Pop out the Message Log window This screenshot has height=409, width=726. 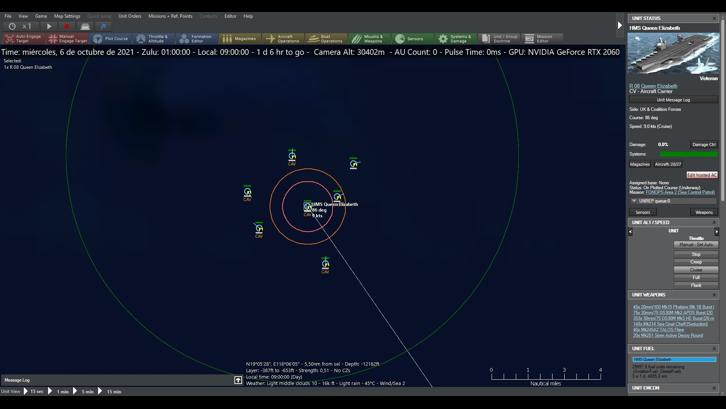click(238, 380)
